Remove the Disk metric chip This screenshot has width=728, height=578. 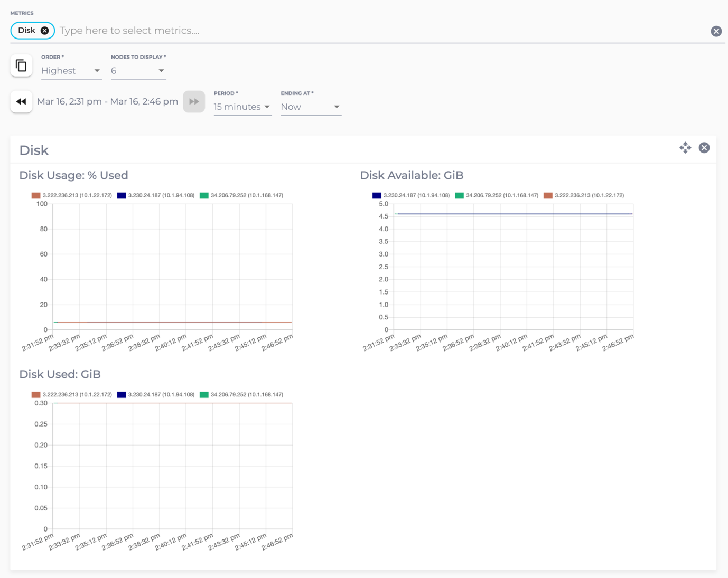click(45, 31)
